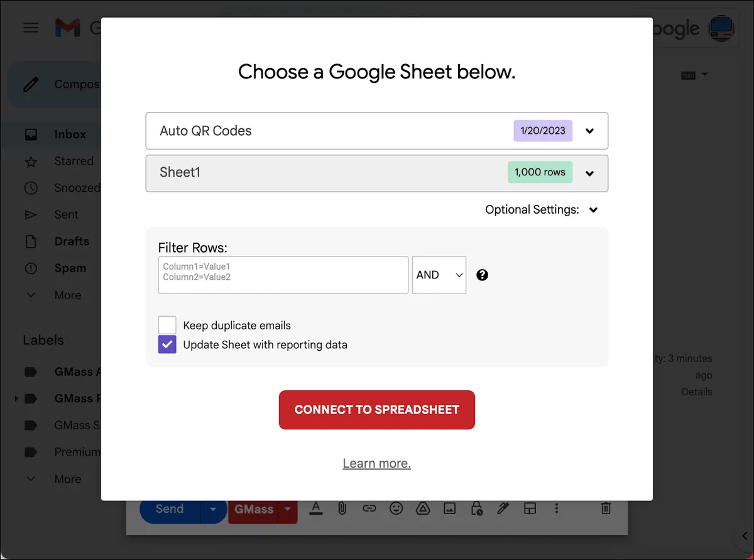This screenshot has height=560, width=754.
Task: Click the insert link icon
Action: click(369, 508)
